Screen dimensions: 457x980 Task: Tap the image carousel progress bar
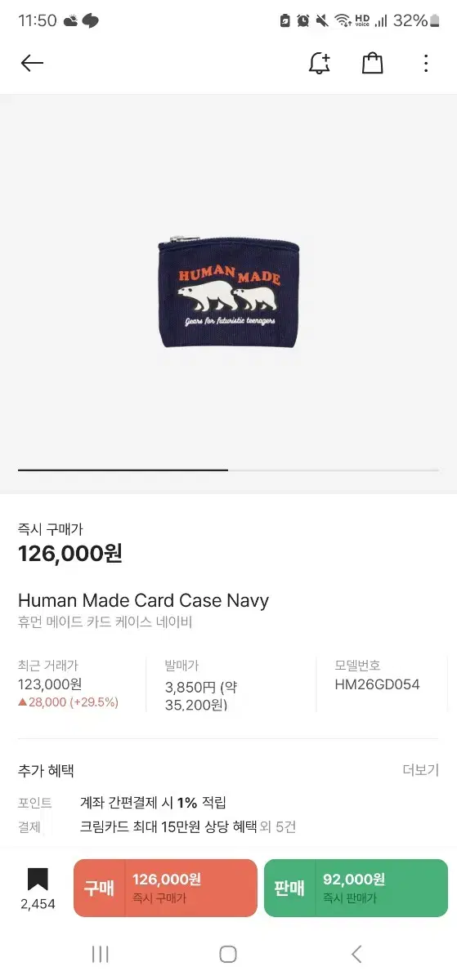click(x=229, y=470)
